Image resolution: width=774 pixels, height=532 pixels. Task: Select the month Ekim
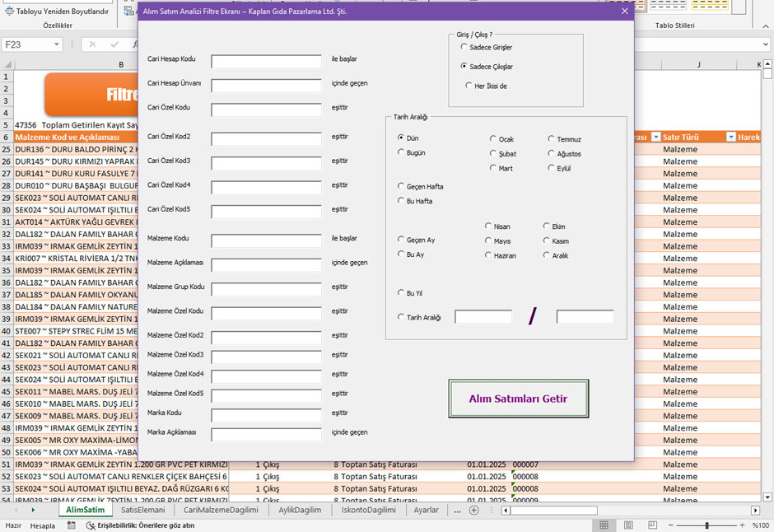554,226
